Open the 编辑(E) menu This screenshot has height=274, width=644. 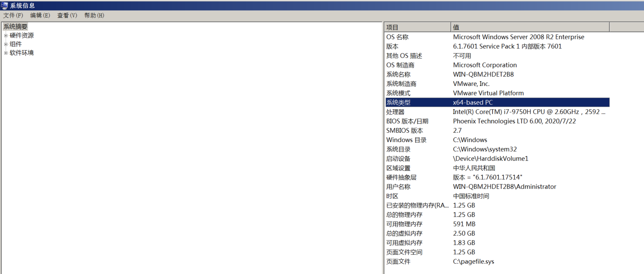tap(40, 15)
